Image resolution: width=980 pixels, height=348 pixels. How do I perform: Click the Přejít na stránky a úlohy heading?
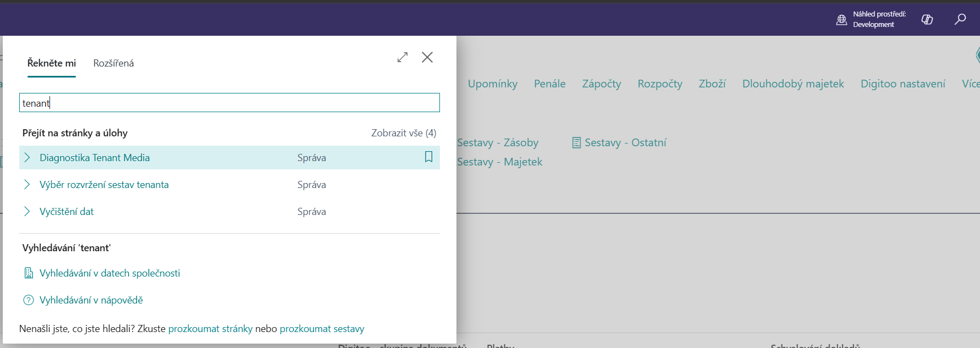pos(75,133)
